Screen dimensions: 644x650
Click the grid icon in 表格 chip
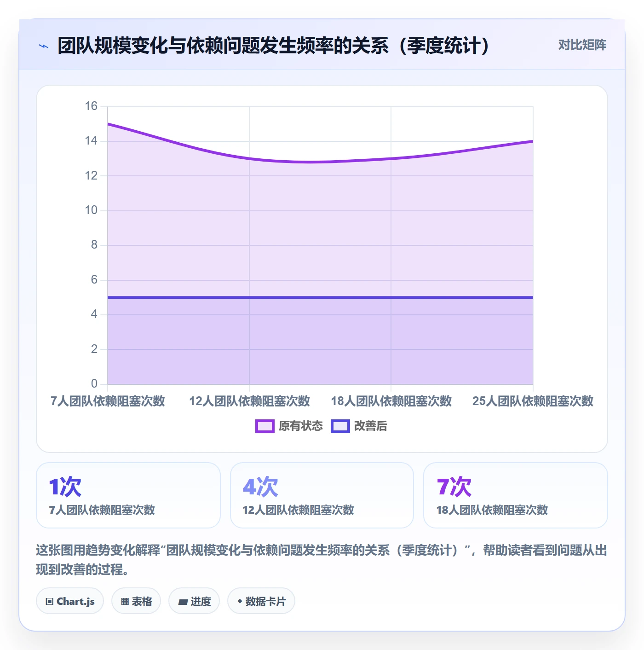[x=125, y=602]
